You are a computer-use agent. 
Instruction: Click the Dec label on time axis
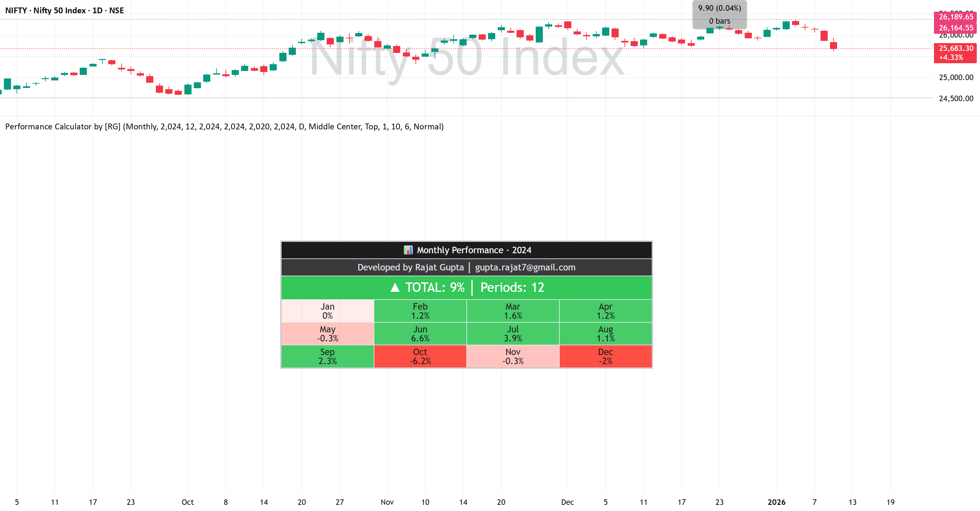point(567,502)
